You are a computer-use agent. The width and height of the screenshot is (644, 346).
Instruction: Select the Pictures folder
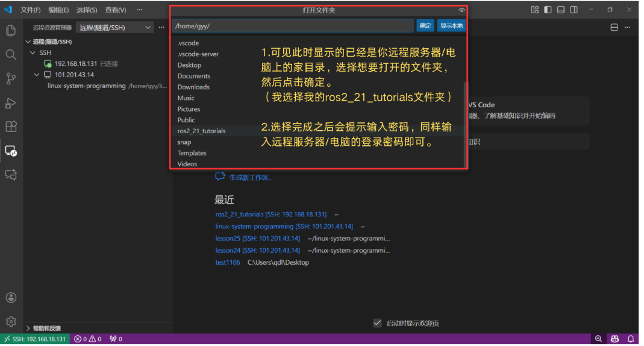(189, 109)
